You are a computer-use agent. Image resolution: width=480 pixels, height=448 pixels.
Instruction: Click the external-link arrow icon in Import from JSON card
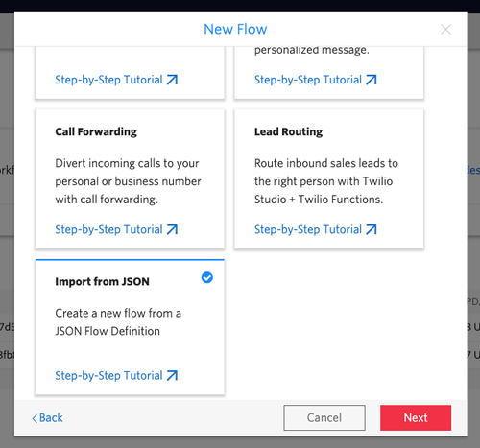pyautogui.click(x=172, y=375)
